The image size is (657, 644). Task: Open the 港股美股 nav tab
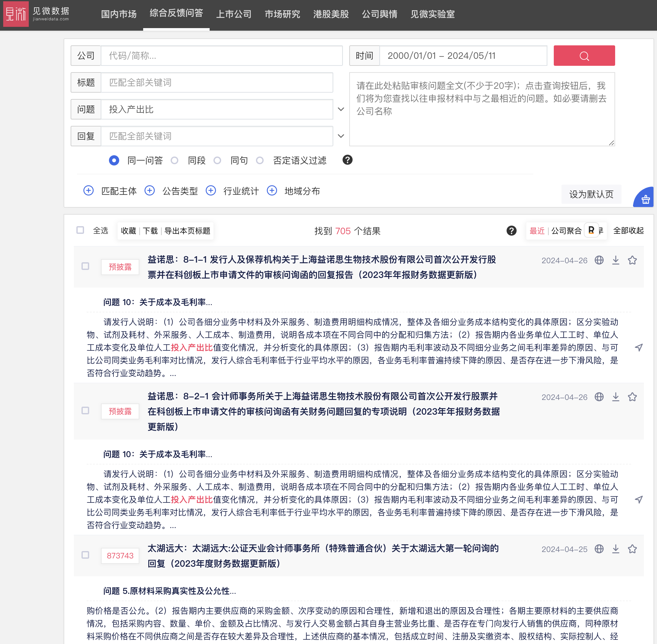(331, 14)
